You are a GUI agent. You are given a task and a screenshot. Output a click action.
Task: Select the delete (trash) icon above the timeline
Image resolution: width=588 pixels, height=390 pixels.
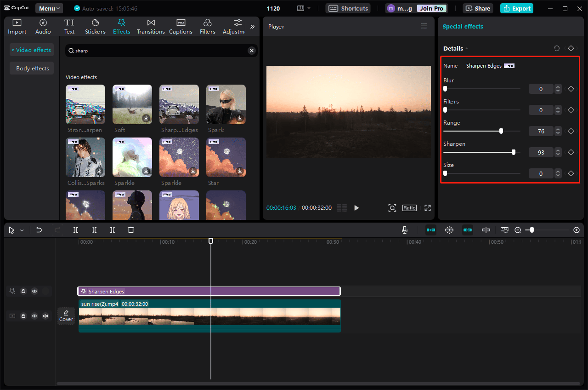pos(131,229)
